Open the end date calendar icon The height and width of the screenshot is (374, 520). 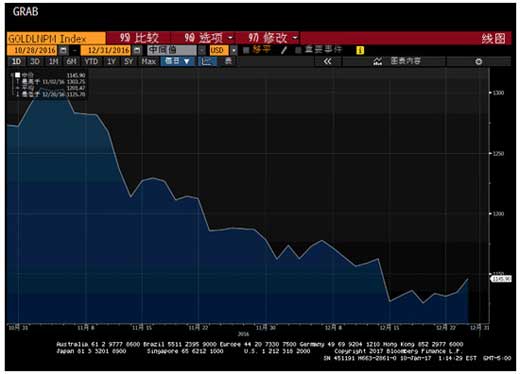pos(137,50)
